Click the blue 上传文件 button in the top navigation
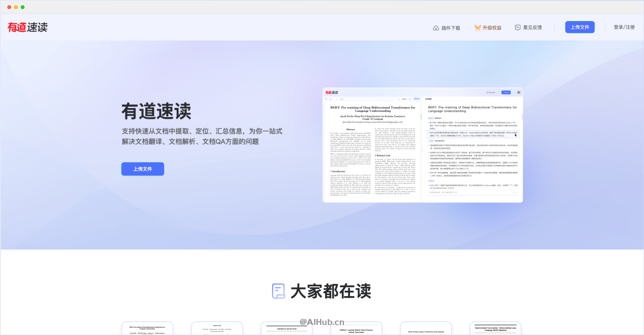644x335 pixels. tap(580, 27)
